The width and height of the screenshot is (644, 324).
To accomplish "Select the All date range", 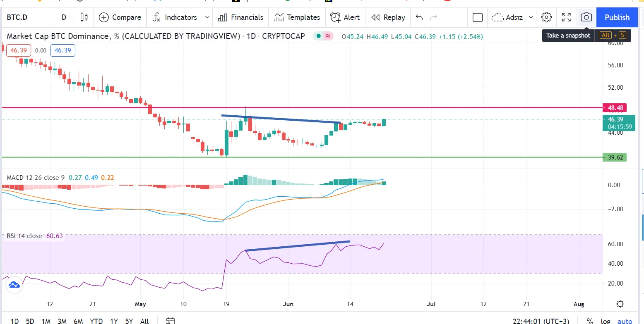I will 144,321.
